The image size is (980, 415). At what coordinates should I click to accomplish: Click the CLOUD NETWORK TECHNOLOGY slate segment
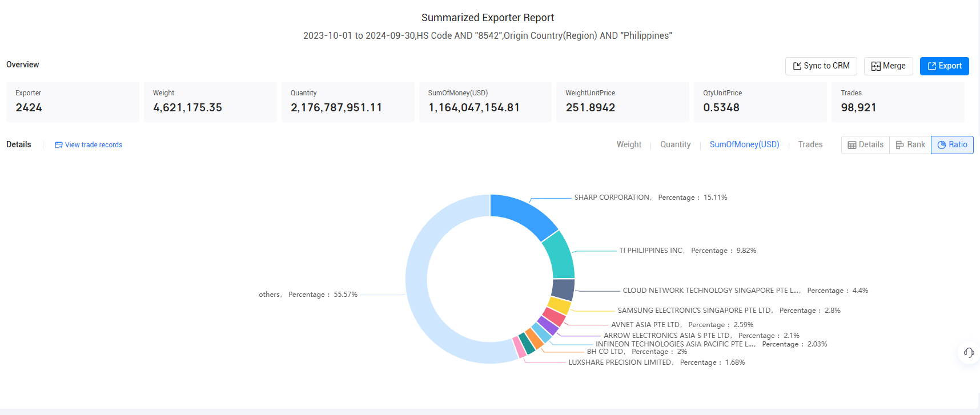[x=563, y=289]
